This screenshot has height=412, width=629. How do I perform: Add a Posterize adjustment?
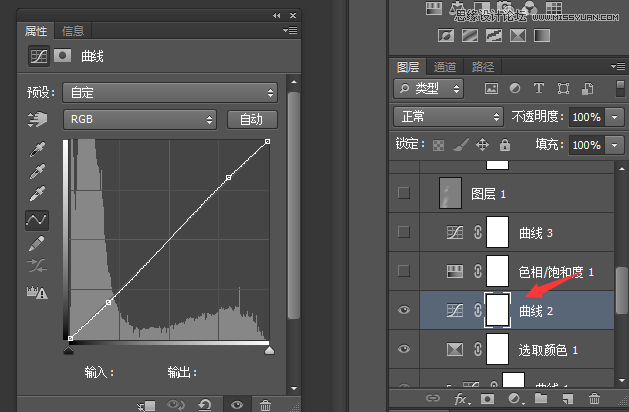(470, 35)
